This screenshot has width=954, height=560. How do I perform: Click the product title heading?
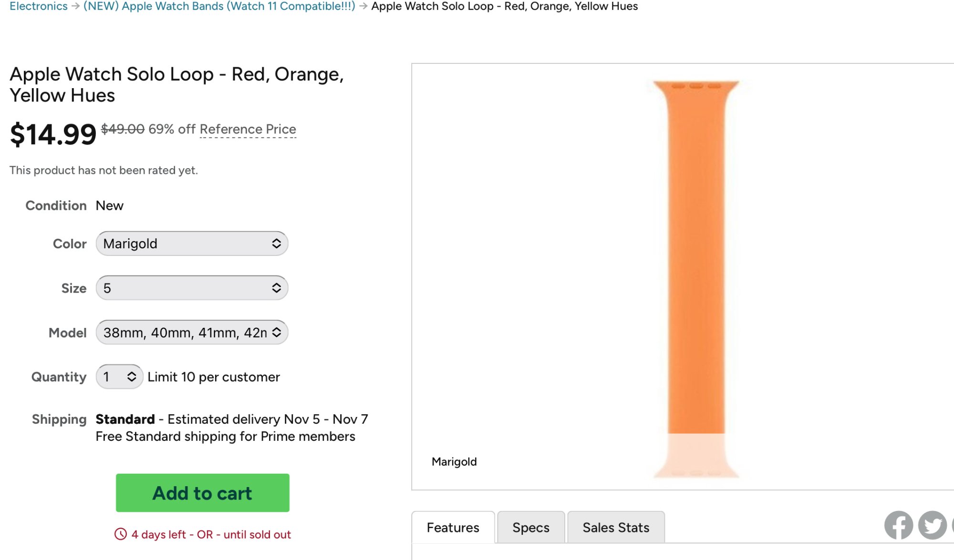[176, 85]
